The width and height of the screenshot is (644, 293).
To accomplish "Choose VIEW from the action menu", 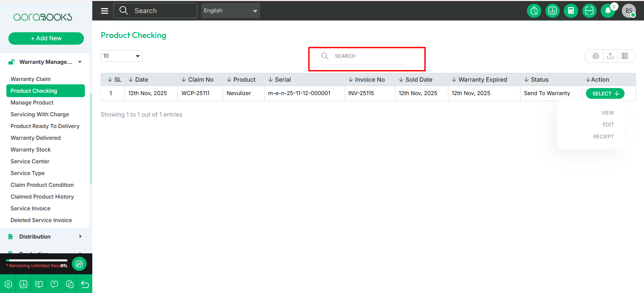I will (607, 113).
